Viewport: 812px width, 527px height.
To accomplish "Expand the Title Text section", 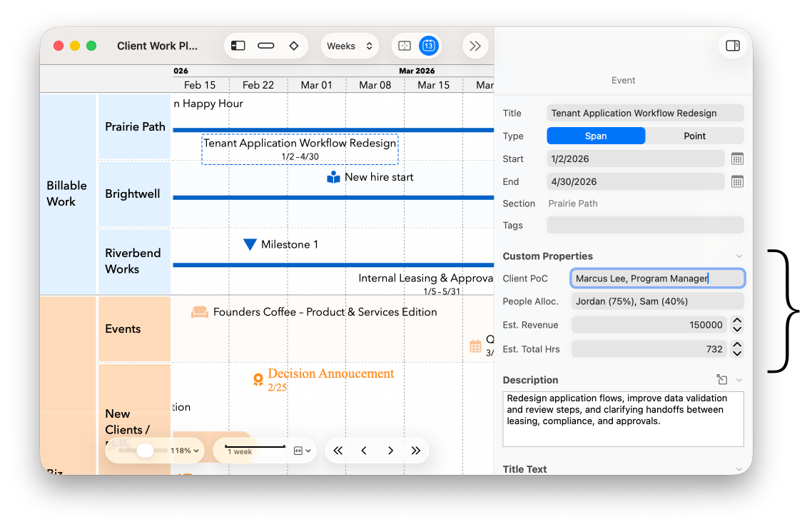I will tap(740, 469).
